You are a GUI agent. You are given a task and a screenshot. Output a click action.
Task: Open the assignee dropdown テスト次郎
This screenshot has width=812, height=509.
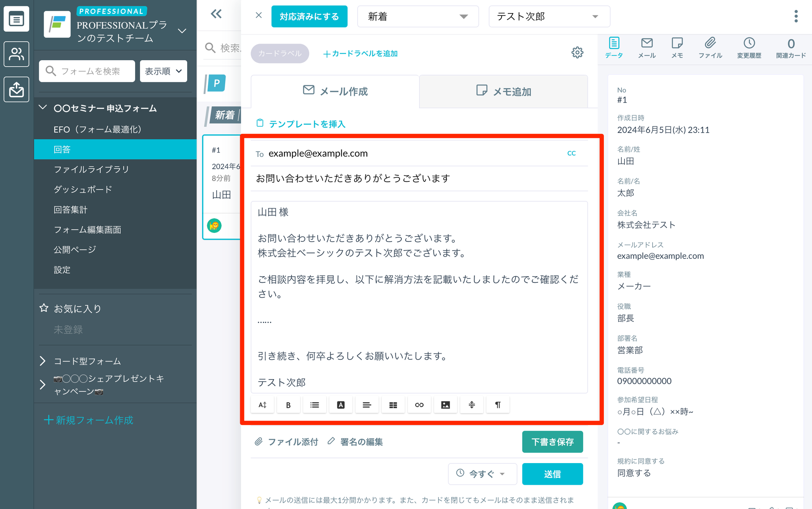click(549, 17)
